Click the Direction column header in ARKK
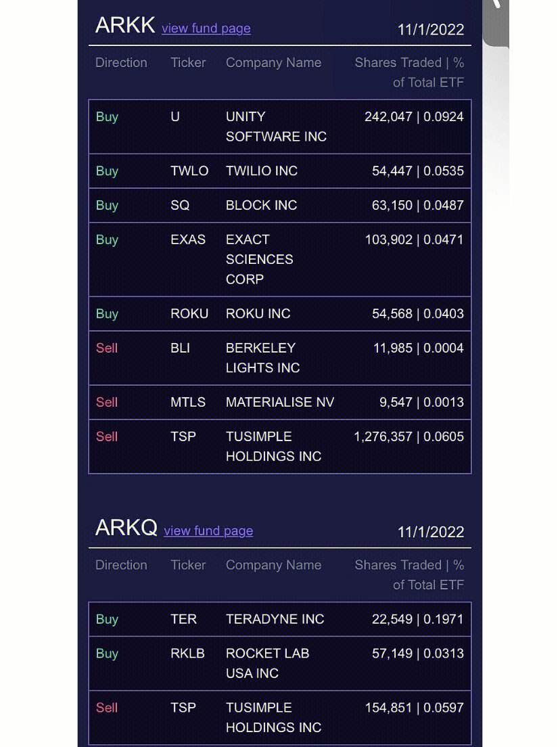 [122, 62]
